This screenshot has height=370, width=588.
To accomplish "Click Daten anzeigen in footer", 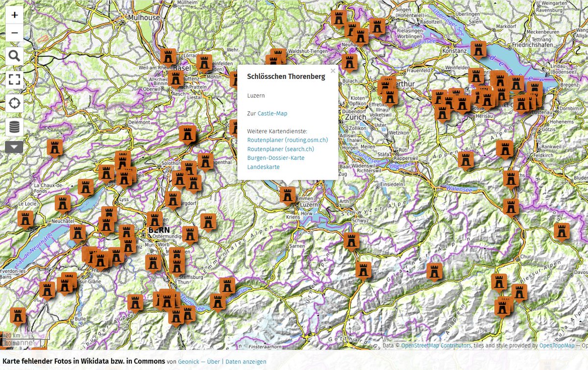I will (x=246, y=362).
